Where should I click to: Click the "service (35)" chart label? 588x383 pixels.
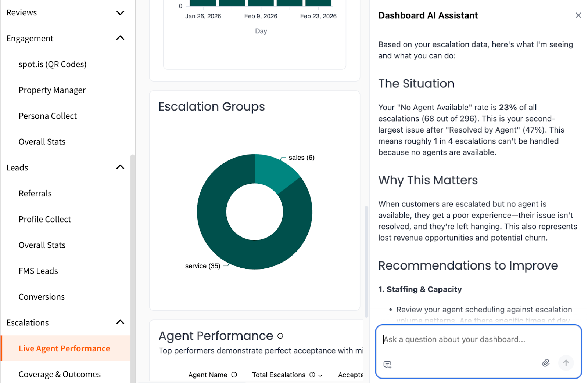[203, 266]
